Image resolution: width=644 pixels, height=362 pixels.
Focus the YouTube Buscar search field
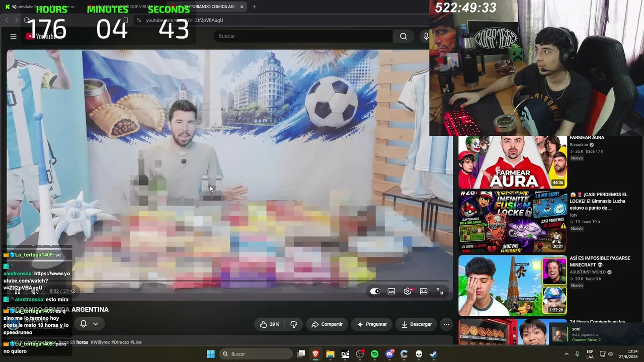point(304,36)
